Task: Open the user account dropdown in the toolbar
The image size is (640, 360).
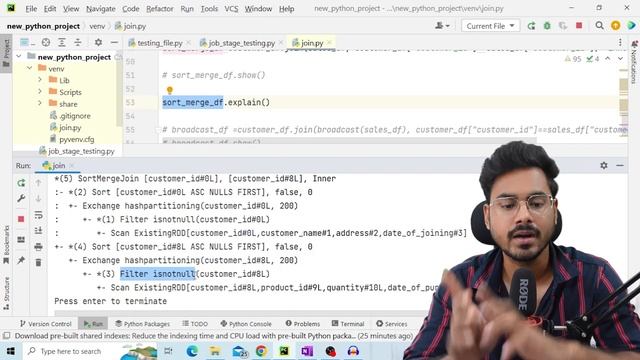Action: point(442,26)
